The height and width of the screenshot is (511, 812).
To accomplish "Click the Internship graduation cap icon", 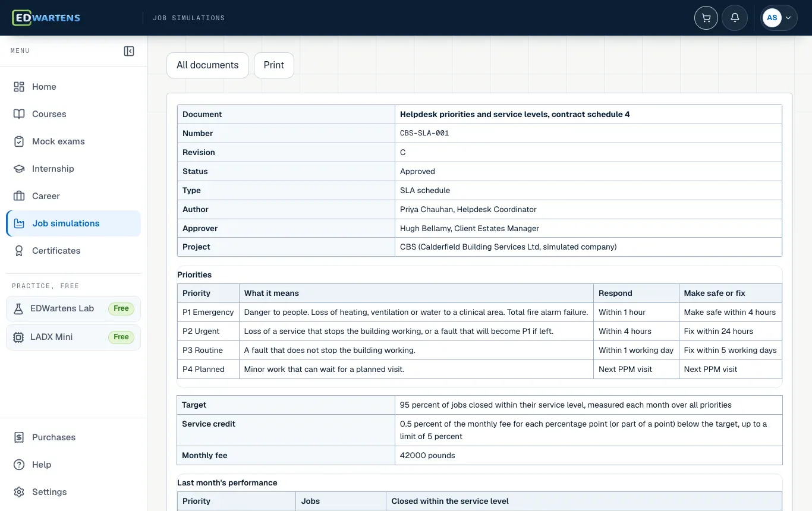I will tap(19, 169).
